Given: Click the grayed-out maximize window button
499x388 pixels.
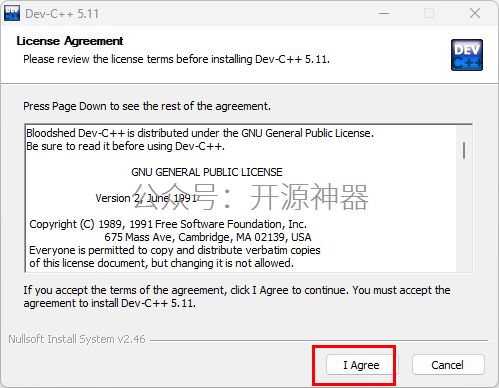Looking at the screenshot, I should point(429,13).
